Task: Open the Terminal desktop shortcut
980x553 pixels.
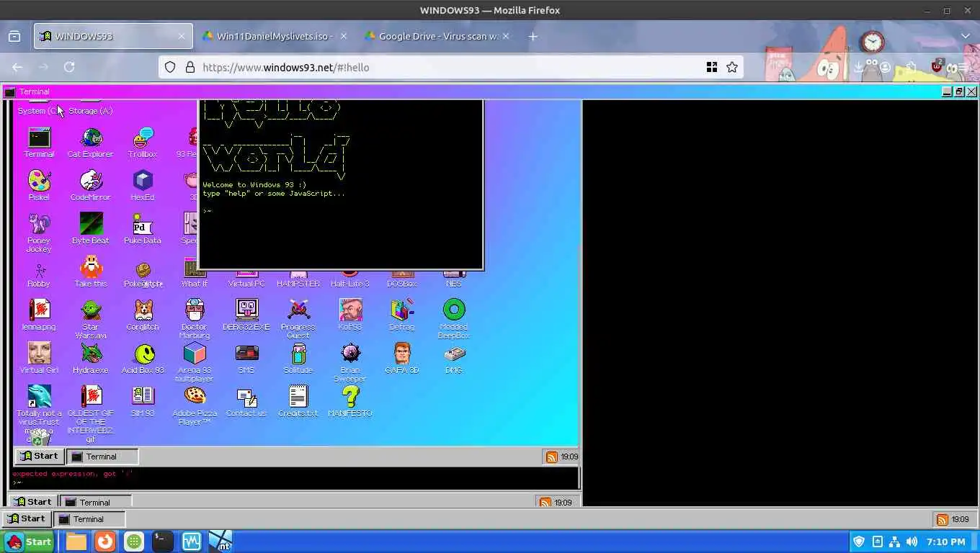Action: 39,143
